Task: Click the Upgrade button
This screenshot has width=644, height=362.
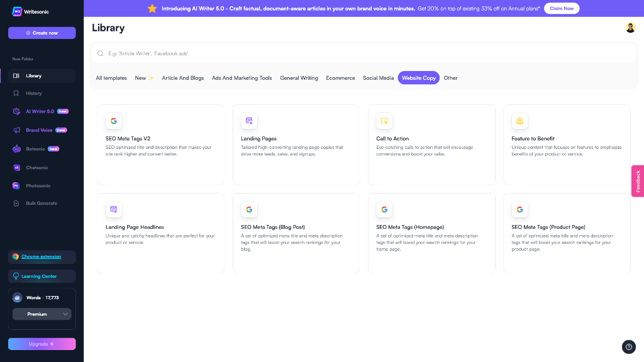Action: coord(42,344)
